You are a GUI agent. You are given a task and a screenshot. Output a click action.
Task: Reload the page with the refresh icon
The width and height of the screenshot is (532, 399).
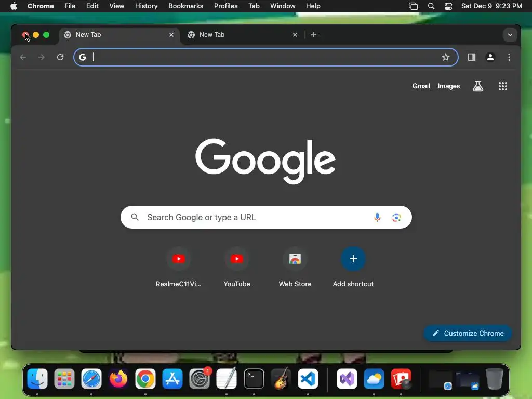[x=60, y=57]
